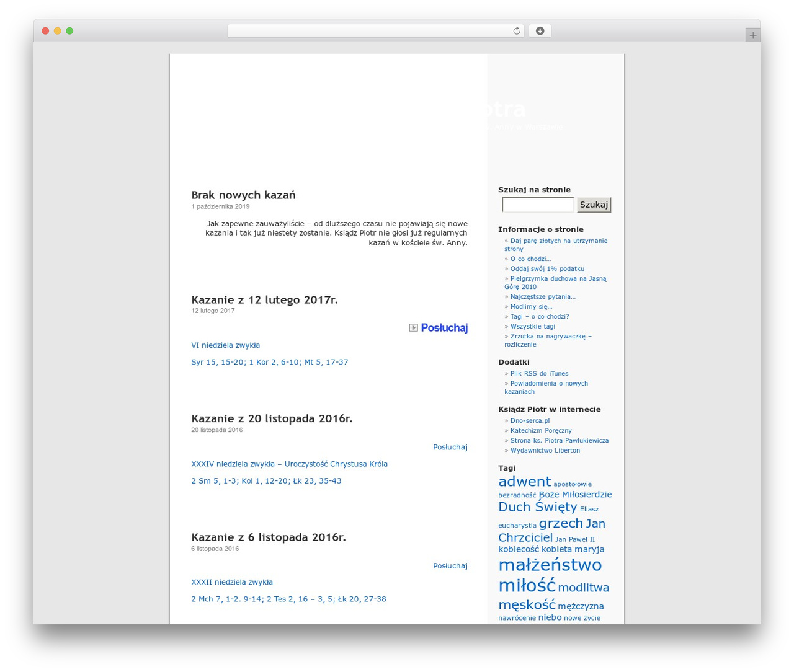794x672 pixels.
Task: Select the 'małżeństwo' tag
Action: (550, 565)
